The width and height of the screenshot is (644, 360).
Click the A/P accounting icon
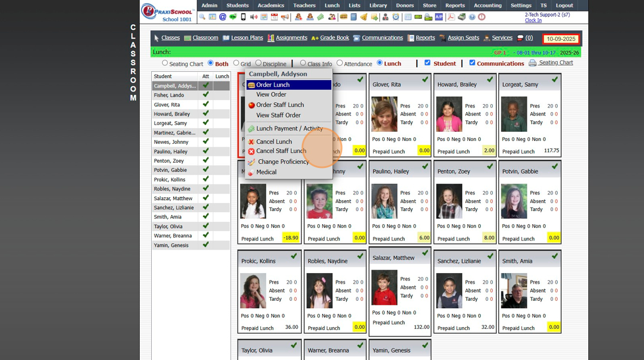point(439,17)
